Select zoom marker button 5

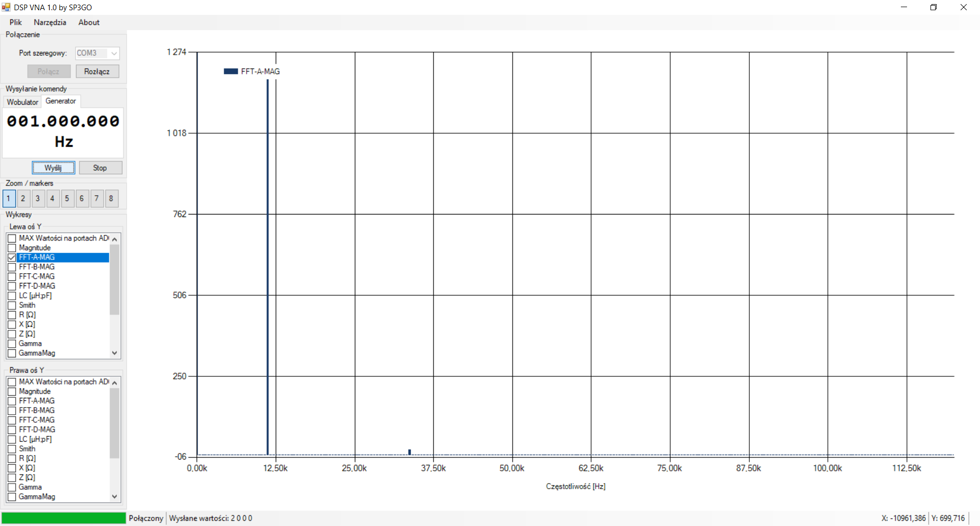click(x=67, y=199)
